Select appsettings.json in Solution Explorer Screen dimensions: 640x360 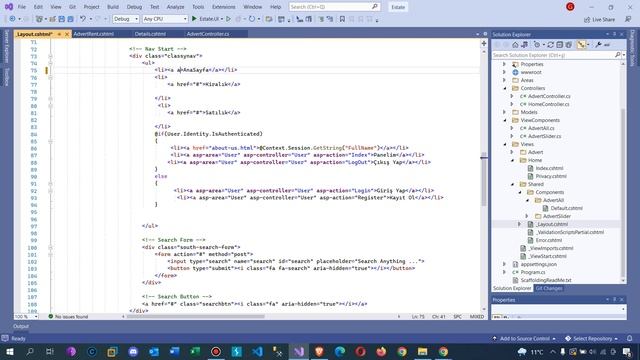coord(538,264)
